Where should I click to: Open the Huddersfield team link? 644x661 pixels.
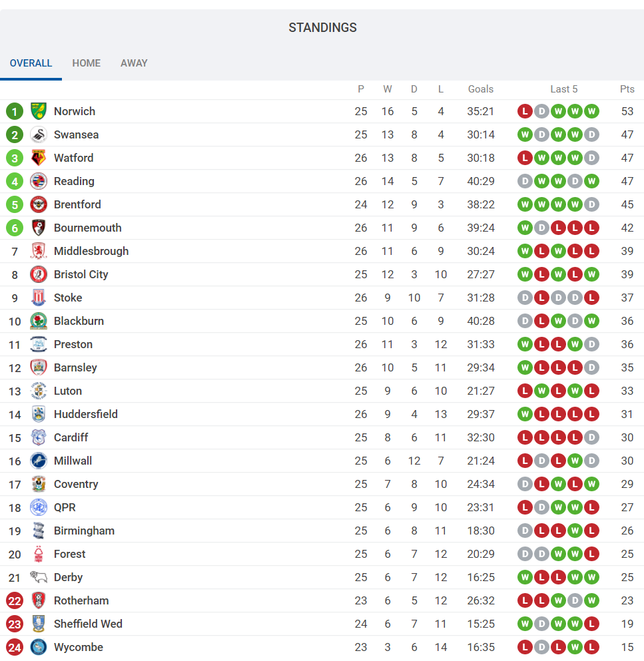[85, 414]
